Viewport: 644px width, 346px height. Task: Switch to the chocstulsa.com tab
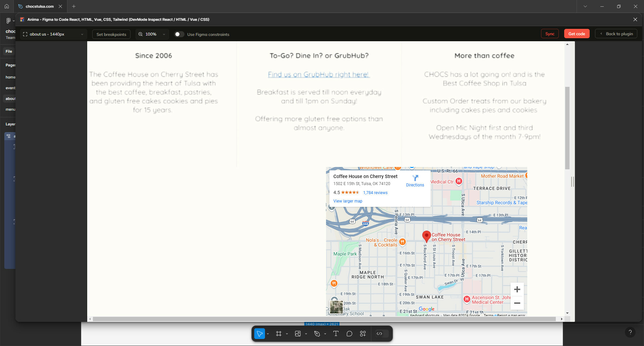[40, 6]
